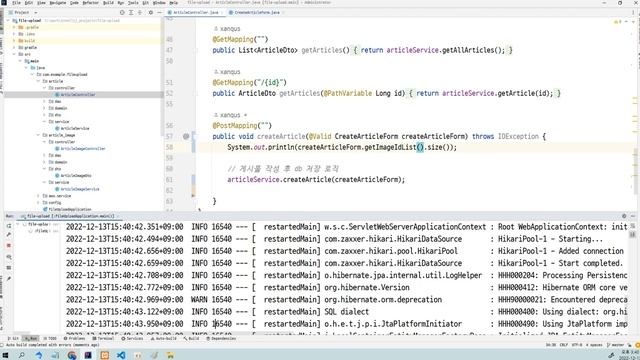The height and width of the screenshot is (360, 640).
Task: Open Windows Start menu
Action: (x=6, y=355)
